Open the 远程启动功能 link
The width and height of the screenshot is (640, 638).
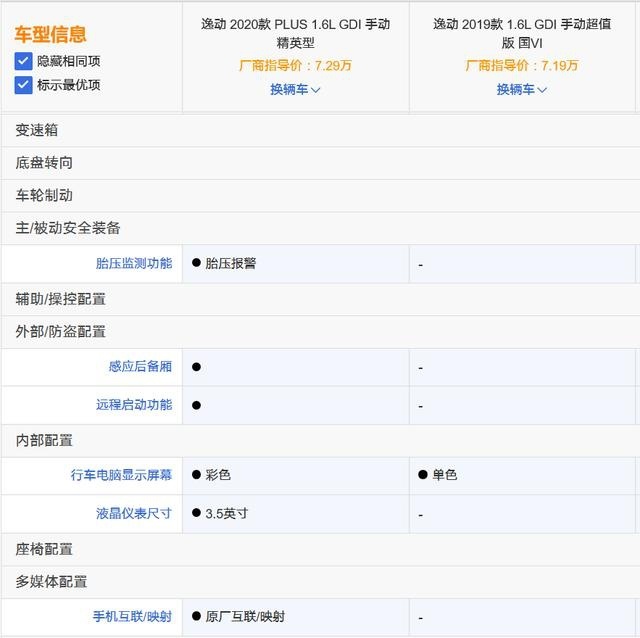134,405
